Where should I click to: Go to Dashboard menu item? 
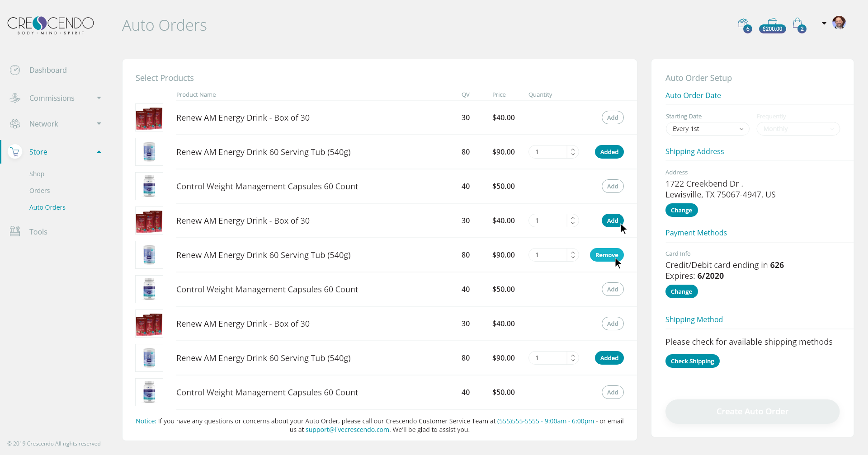(48, 70)
